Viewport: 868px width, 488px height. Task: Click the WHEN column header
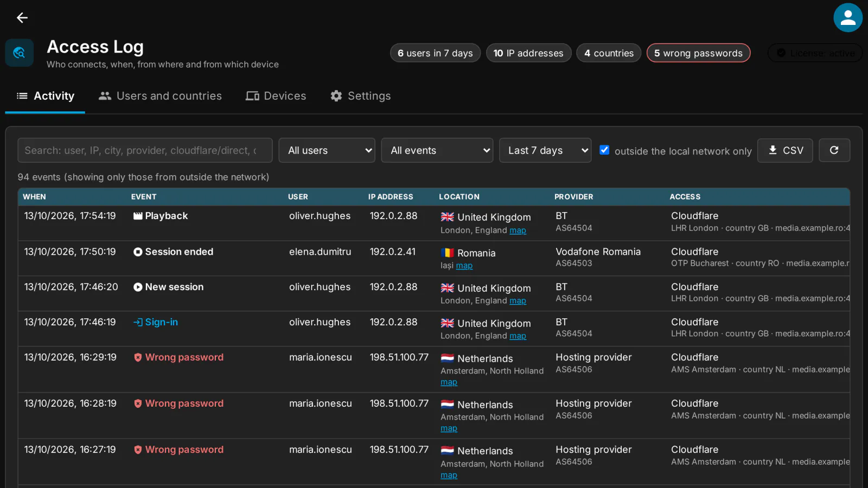34,197
